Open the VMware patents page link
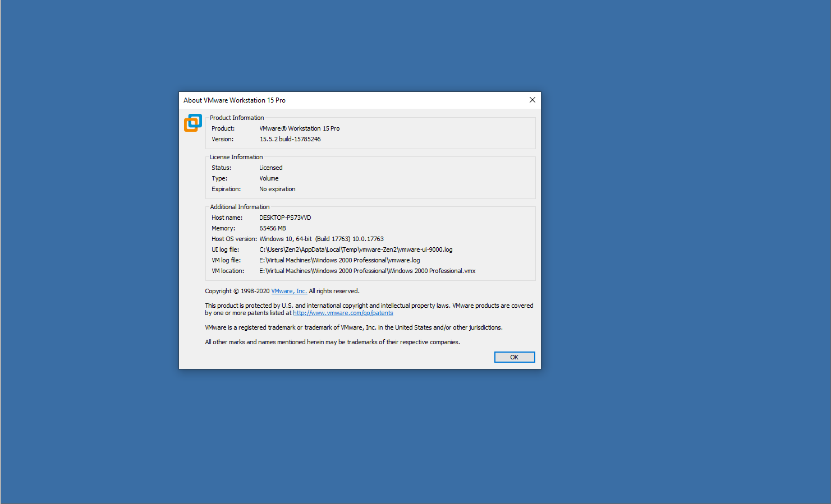 [343, 313]
